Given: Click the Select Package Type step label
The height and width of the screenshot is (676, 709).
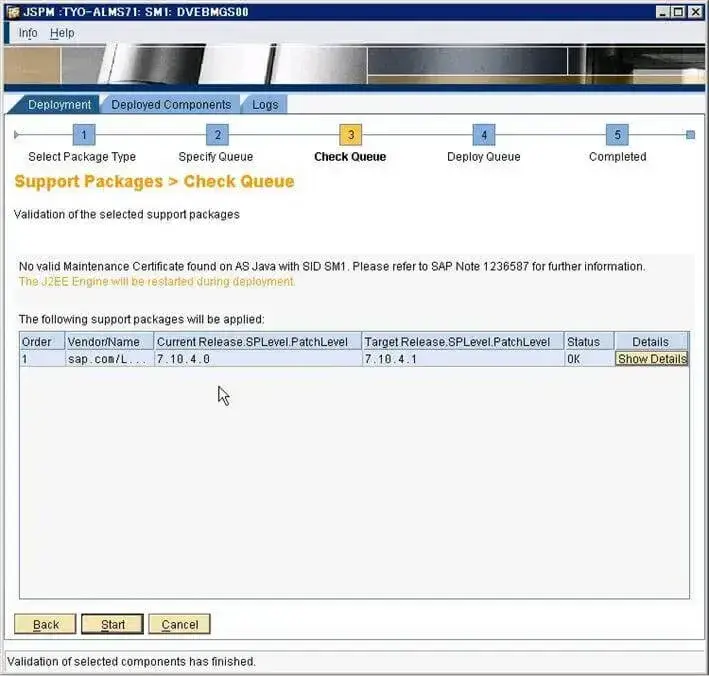Looking at the screenshot, I should 82,157.
